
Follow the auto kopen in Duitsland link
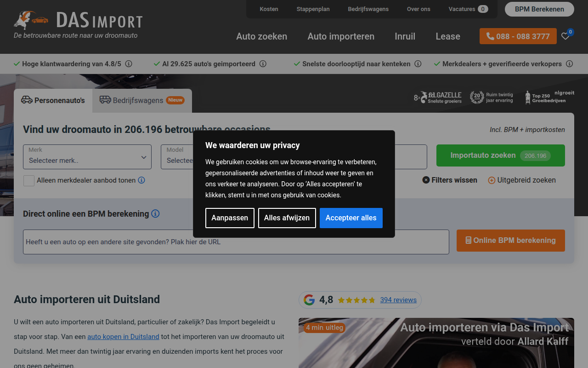tap(123, 337)
